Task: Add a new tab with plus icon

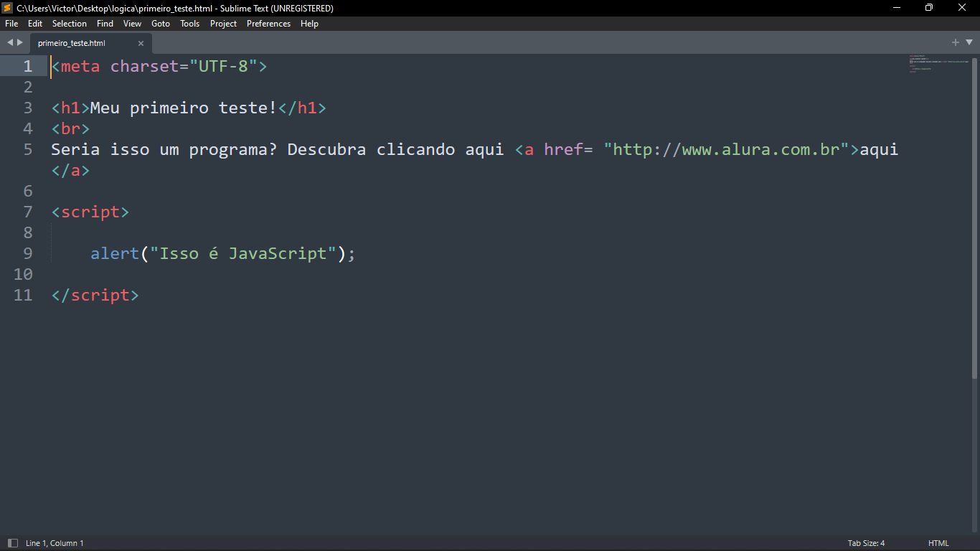Action: [x=956, y=42]
